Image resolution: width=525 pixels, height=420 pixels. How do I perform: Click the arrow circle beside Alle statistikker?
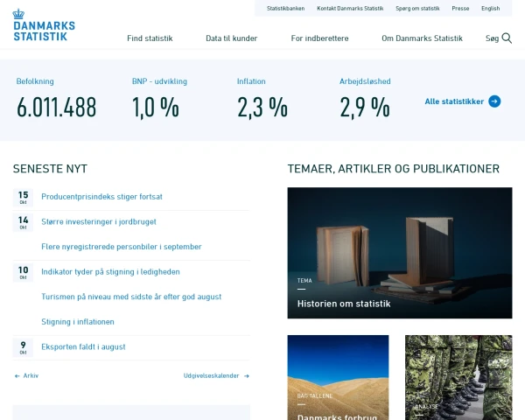click(494, 101)
